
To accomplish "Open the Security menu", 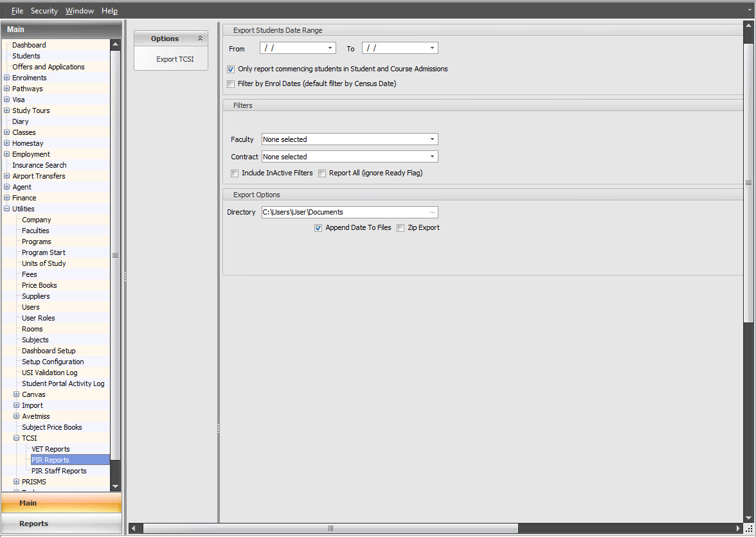I will point(44,11).
